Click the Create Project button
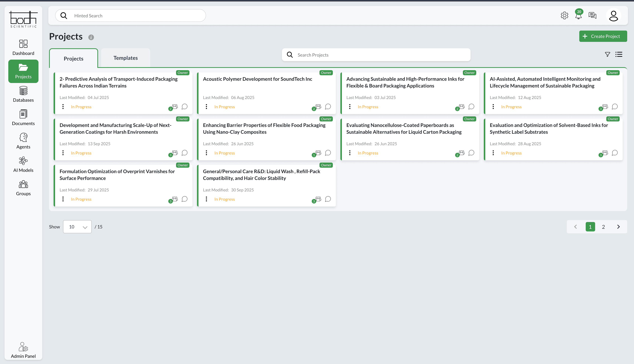This screenshot has height=364, width=634. click(x=603, y=36)
